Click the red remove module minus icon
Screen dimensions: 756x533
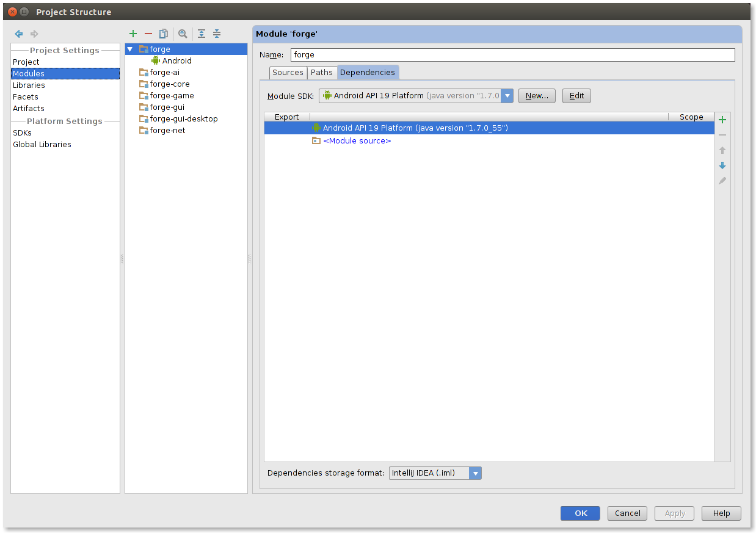(148, 34)
